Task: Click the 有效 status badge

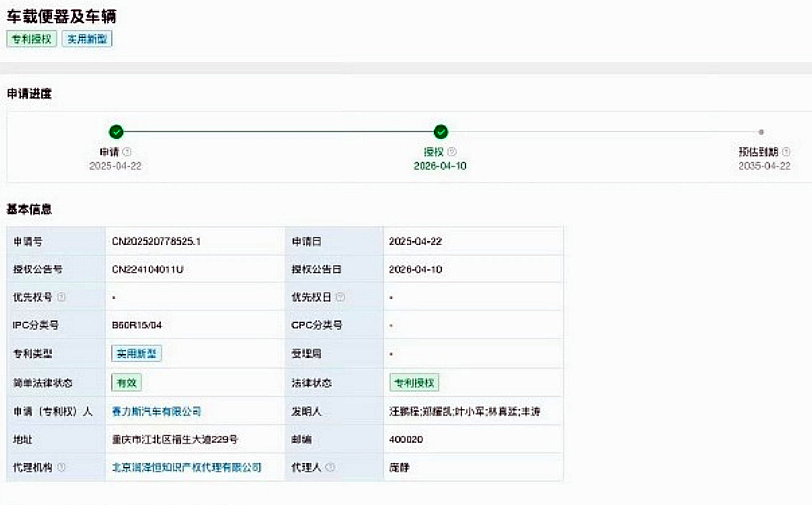Action: pyautogui.click(x=127, y=383)
